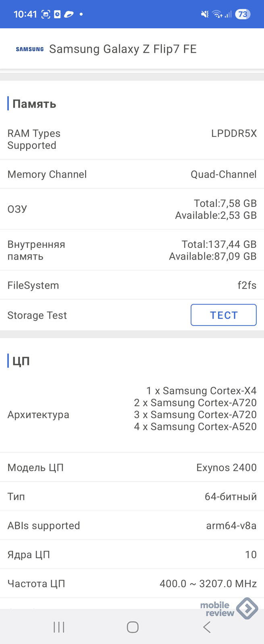Tap the Quad-Channel memory channel value
Viewport: 264px width, 644px height.
pos(223,174)
